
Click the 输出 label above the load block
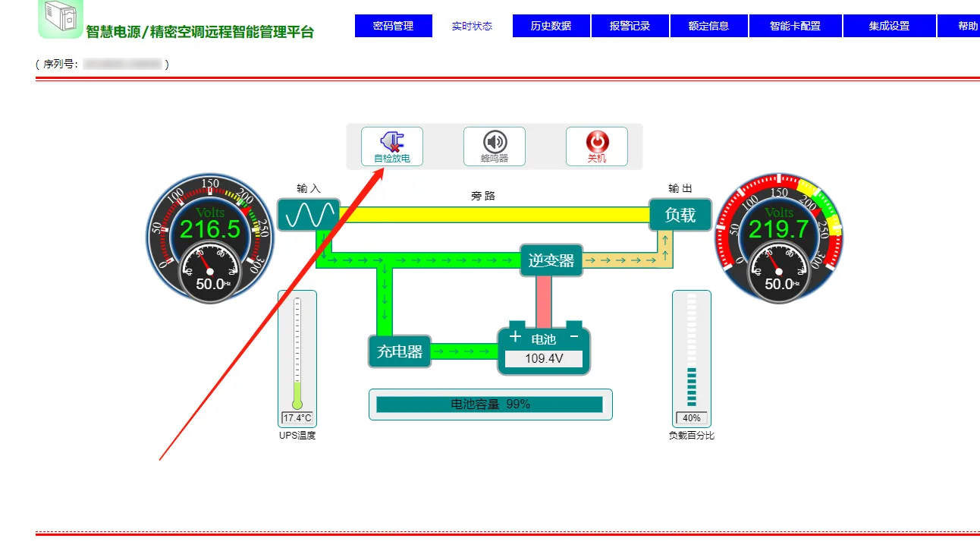pyautogui.click(x=680, y=188)
